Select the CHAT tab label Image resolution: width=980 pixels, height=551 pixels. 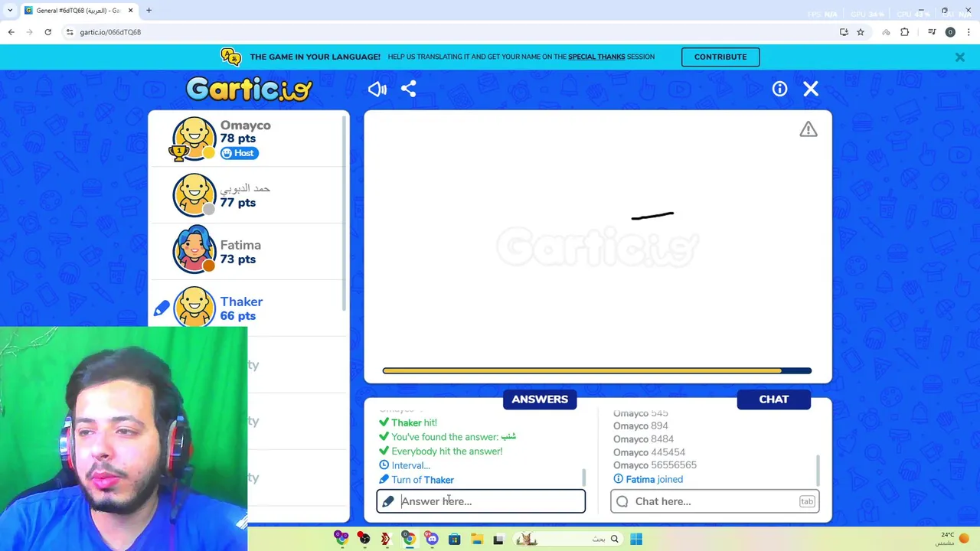coord(774,399)
